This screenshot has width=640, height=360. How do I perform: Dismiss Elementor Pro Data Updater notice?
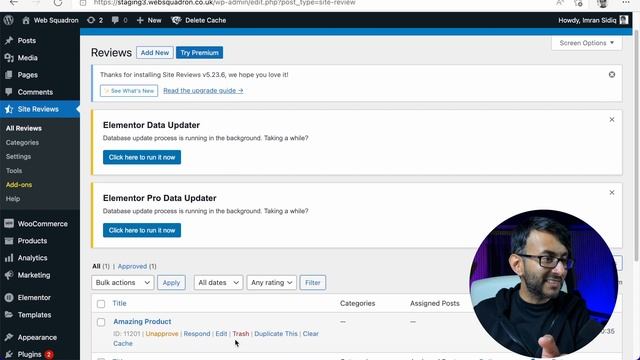point(612,192)
